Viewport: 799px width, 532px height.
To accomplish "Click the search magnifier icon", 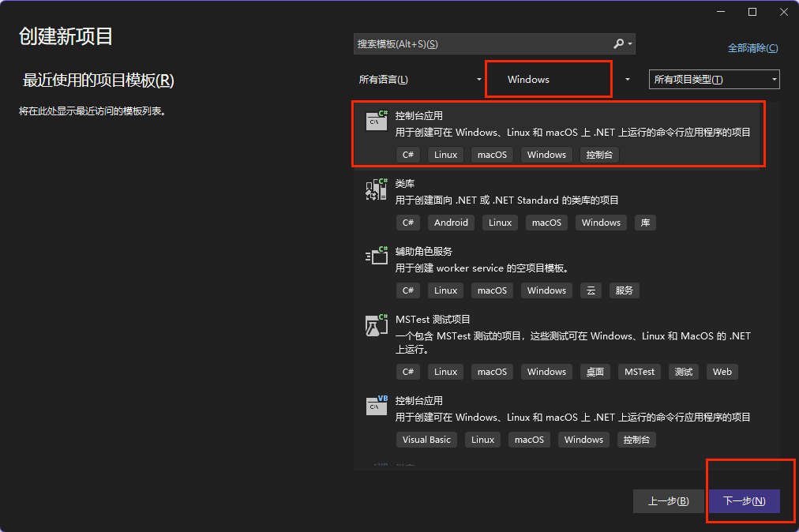I will click(617, 43).
